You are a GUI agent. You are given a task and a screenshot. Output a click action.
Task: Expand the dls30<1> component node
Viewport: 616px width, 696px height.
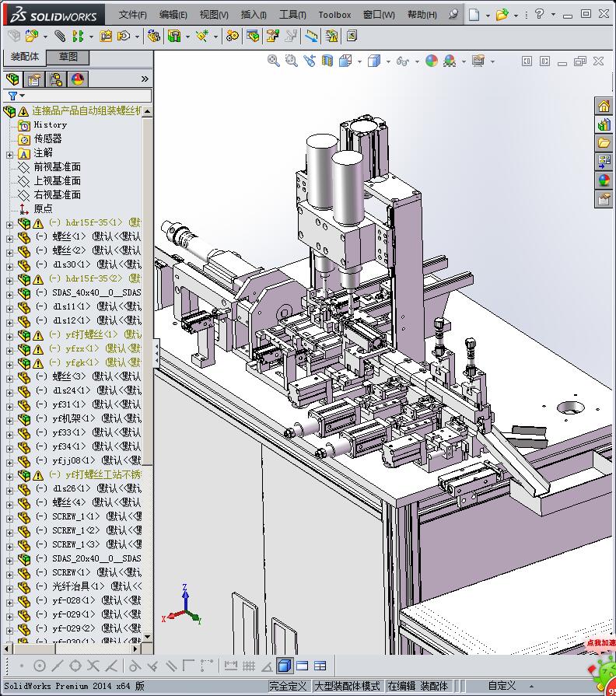point(9,267)
